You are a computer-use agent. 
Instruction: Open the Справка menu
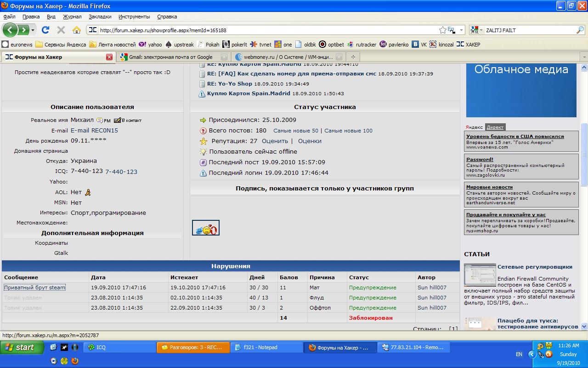pos(167,17)
